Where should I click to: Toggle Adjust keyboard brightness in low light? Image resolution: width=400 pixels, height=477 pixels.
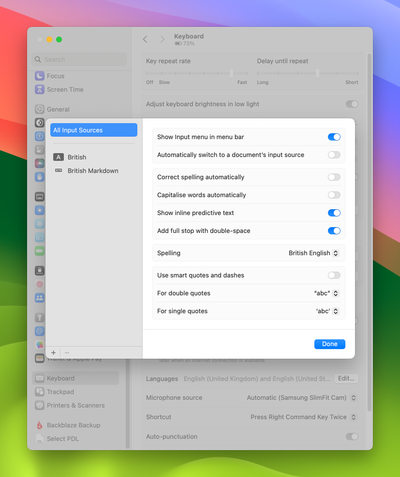point(352,104)
